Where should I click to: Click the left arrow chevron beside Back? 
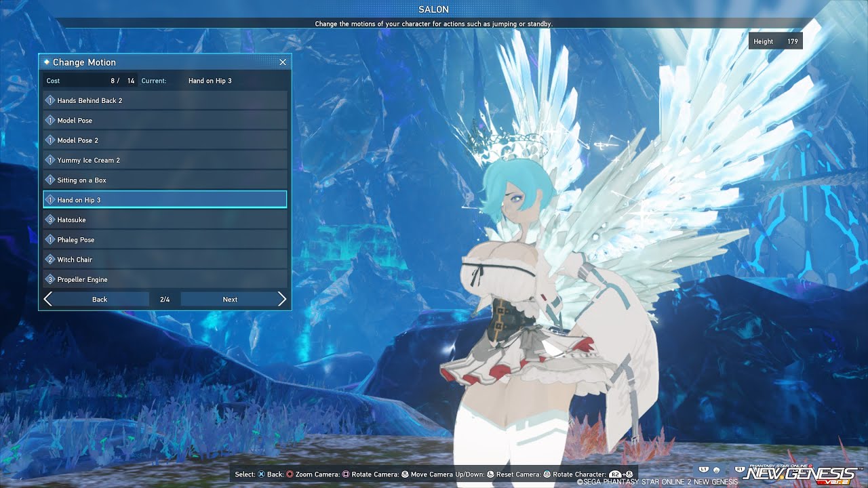pos(47,299)
